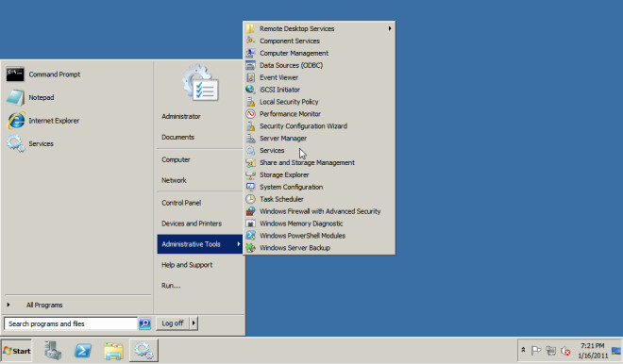Open Server Manager taskbar icon

pyautogui.click(x=53, y=351)
